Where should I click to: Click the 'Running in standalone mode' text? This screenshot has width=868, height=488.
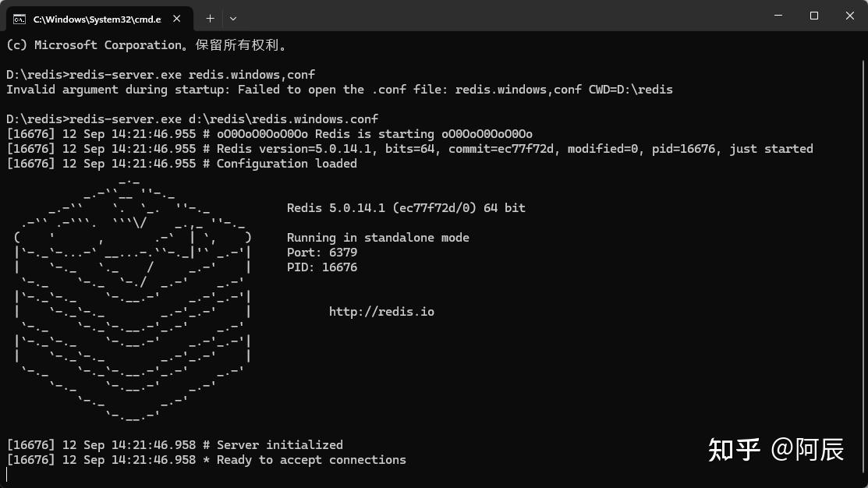click(378, 238)
